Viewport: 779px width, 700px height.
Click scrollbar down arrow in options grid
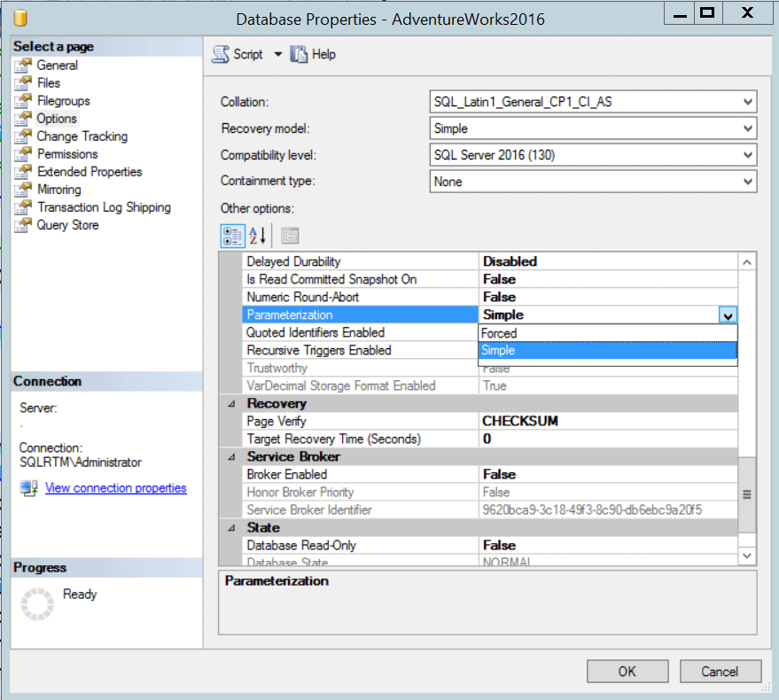click(x=747, y=556)
